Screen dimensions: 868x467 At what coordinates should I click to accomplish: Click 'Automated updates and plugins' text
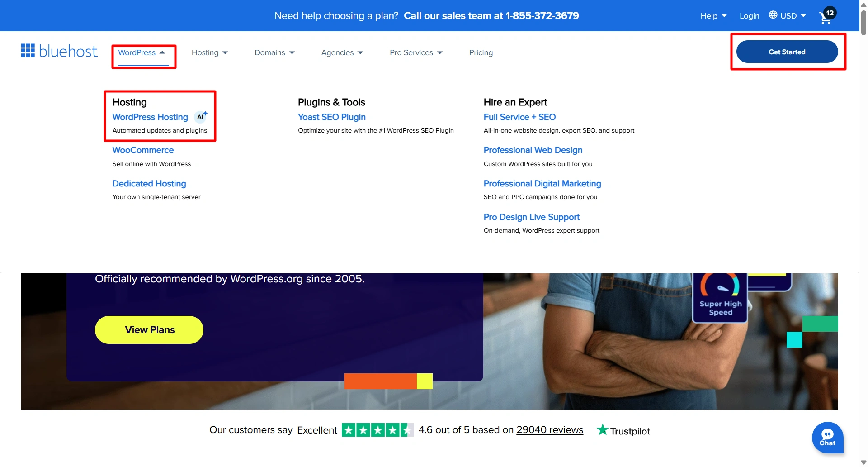160,130
